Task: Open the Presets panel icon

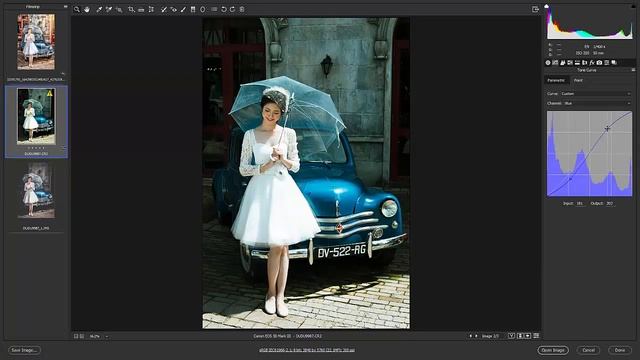Action: point(607,62)
